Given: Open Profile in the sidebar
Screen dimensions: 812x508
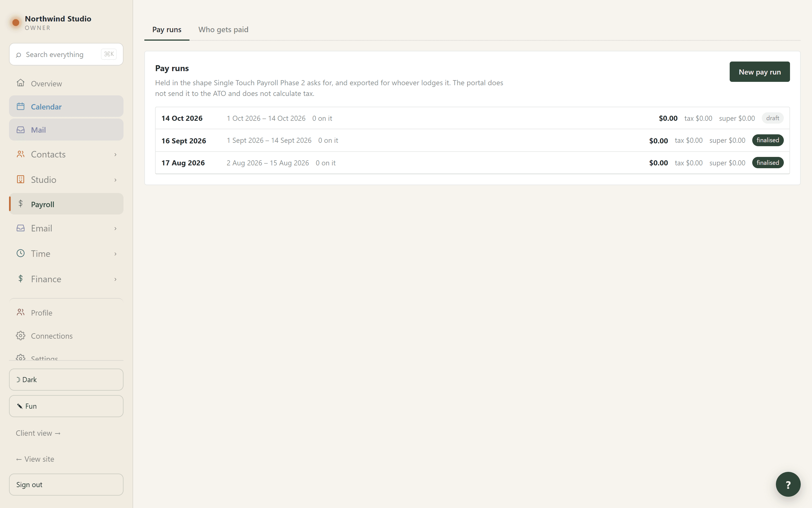Looking at the screenshot, I should pyautogui.click(x=66, y=313).
